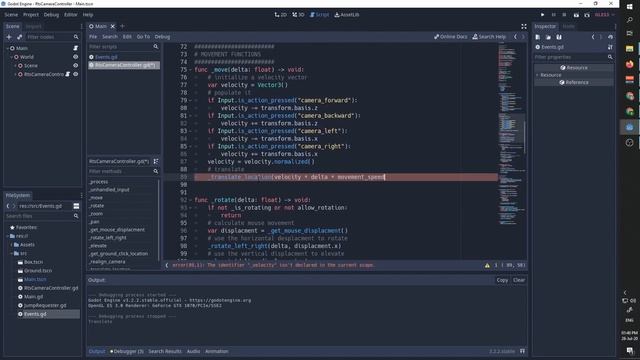This screenshot has height=360, width=640.
Task: Fold the _move function at line 75
Action: (190, 70)
